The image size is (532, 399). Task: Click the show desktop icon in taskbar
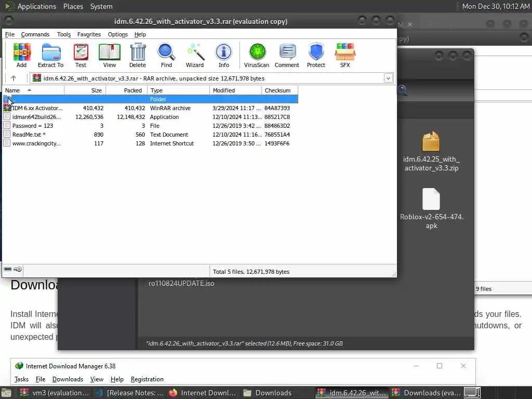[472, 393]
